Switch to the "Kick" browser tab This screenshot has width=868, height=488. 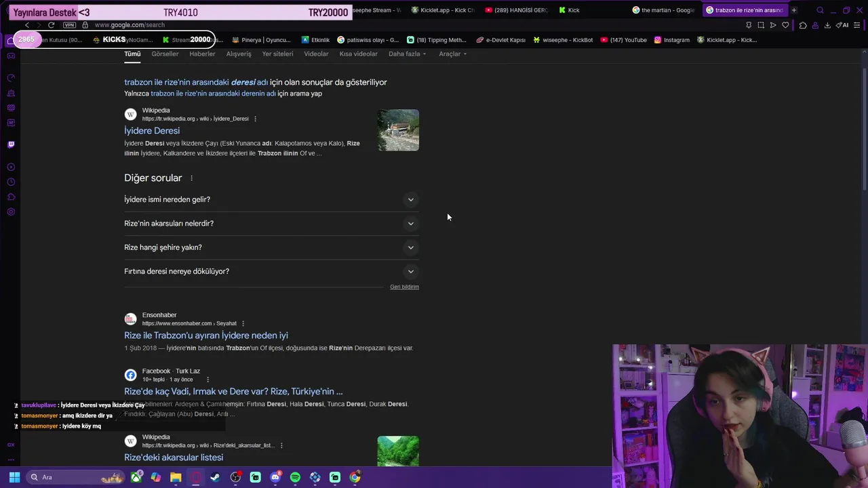coord(570,10)
